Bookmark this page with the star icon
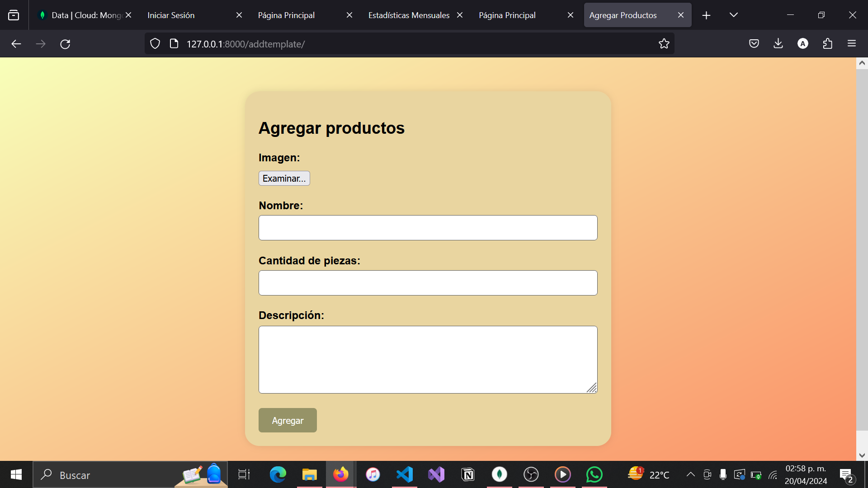Viewport: 868px width, 488px height. [x=664, y=44]
